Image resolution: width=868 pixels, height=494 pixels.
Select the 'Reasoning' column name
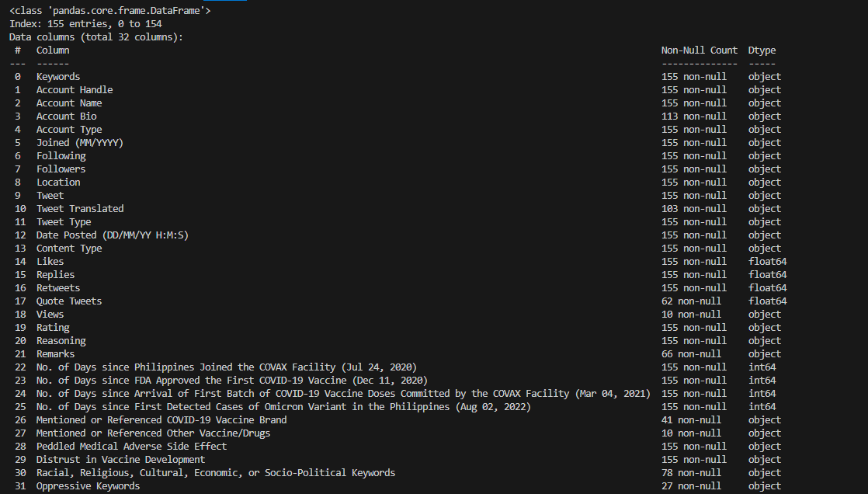pyautogui.click(x=61, y=341)
